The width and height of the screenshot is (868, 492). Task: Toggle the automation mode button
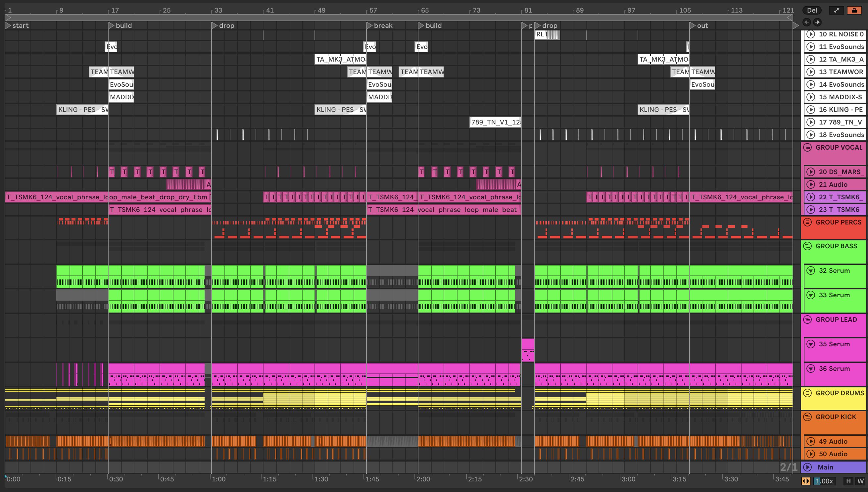tap(836, 11)
